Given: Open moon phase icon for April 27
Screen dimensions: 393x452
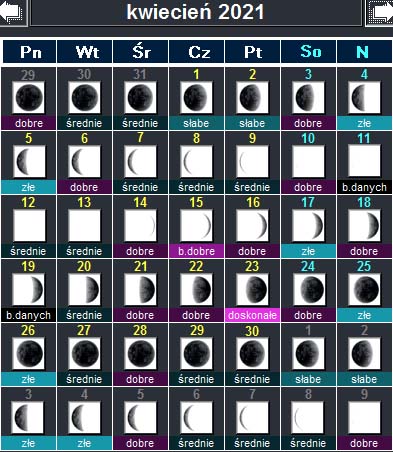Looking at the screenshot, I should point(84,354).
